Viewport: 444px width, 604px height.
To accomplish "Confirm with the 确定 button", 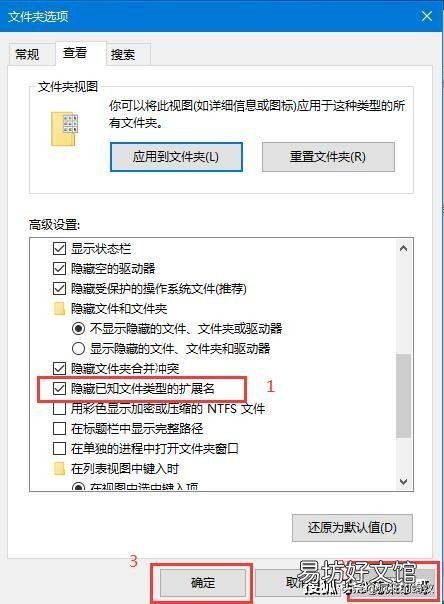I will point(203,582).
